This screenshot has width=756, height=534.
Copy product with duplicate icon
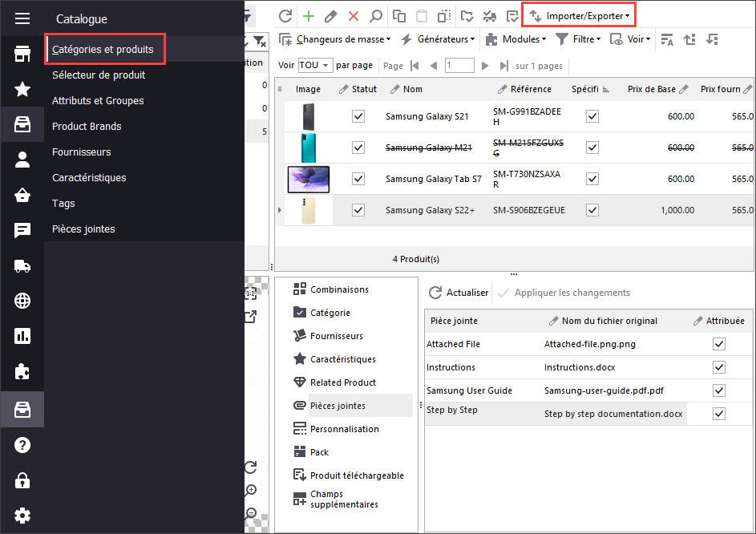pos(398,16)
